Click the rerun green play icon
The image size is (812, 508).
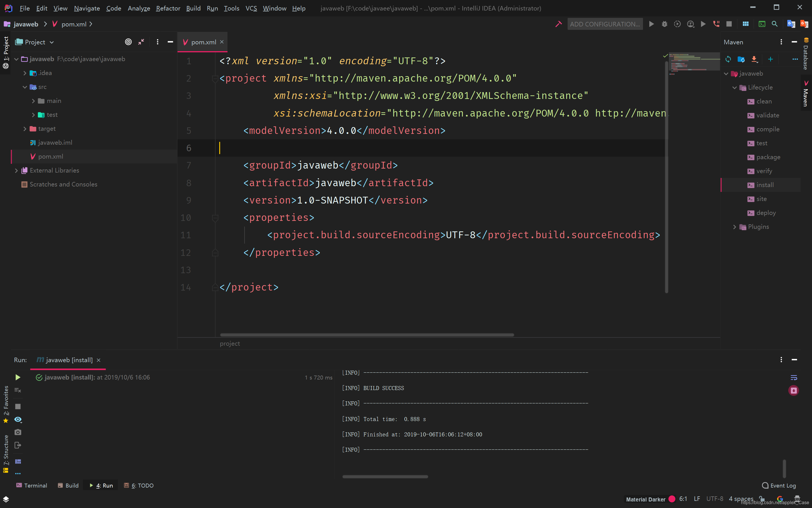pos(18,377)
